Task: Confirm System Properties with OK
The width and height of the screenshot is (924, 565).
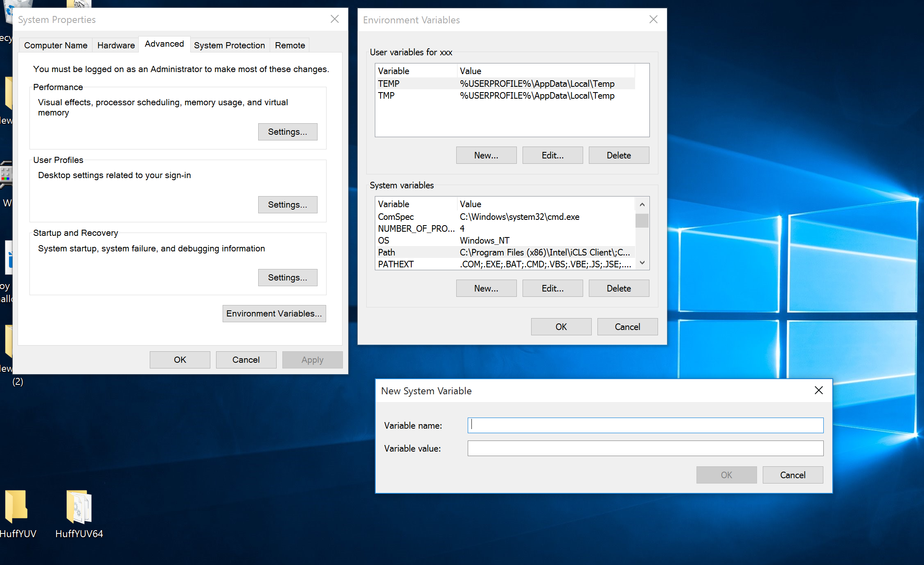Action: tap(180, 360)
